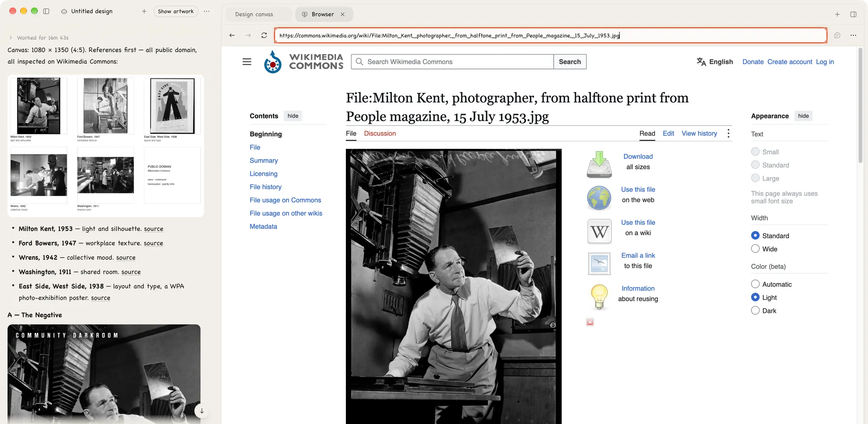Open the East Side West Side poster thumbnail
The width and height of the screenshot is (868, 424).
coord(172,106)
